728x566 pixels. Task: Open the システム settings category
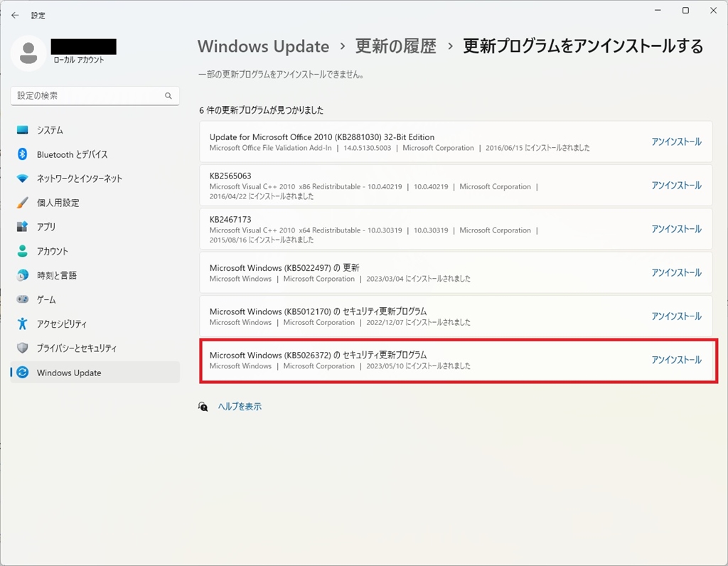pyautogui.click(x=95, y=130)
